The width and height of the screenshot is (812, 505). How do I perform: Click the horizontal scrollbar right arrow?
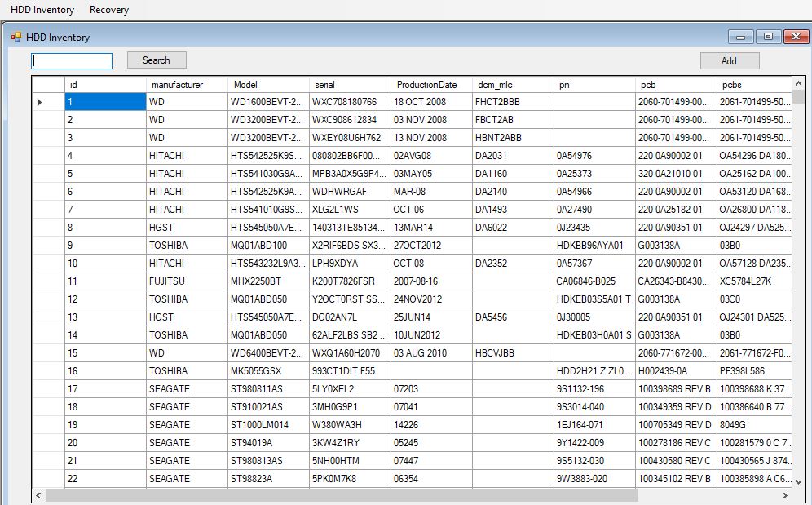786,495
